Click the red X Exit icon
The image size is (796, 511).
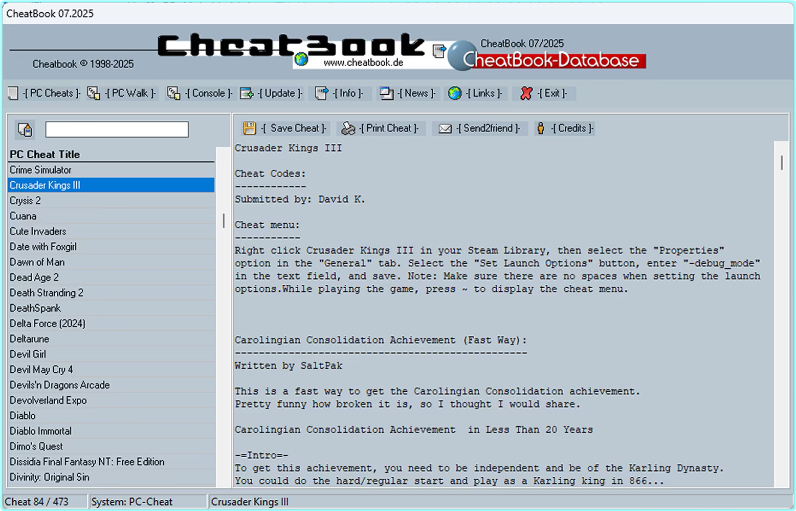click(526, 93)
